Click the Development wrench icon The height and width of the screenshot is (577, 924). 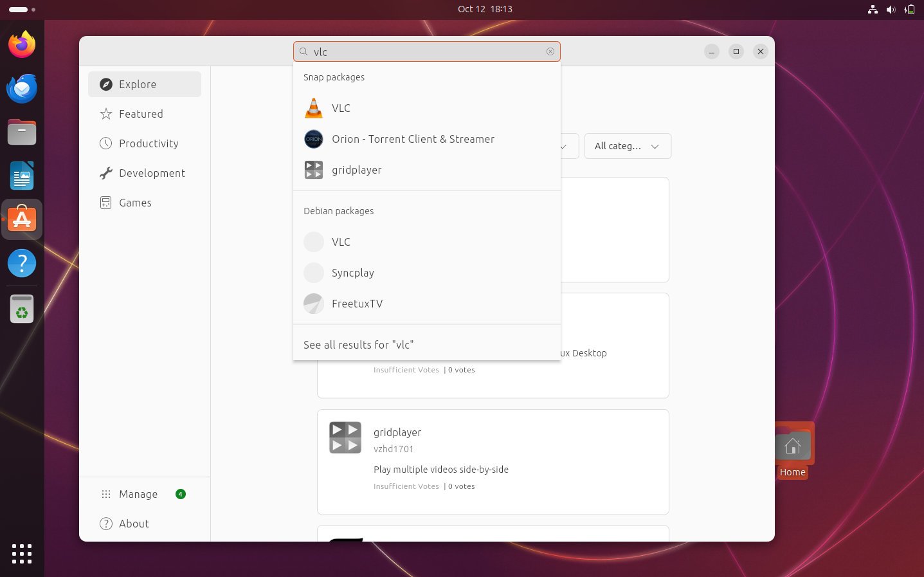pyautogui.click(x=106, y=173)
